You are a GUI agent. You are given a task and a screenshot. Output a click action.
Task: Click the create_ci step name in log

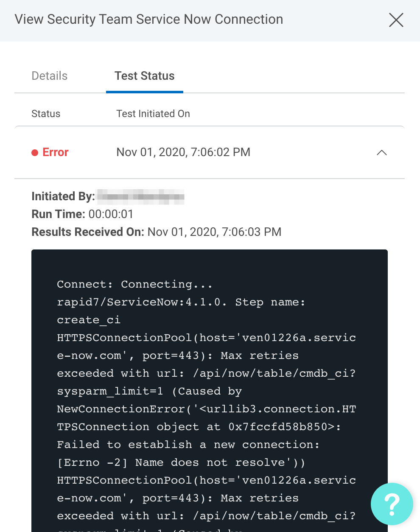pyautogui.click(x=89, y=320)
